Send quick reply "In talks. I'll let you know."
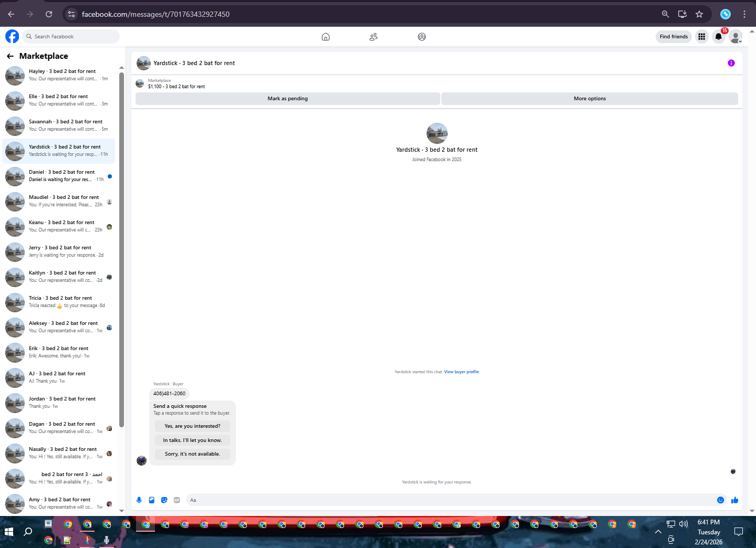The height and width of the screenshot is (548, 756). [192, 440]
